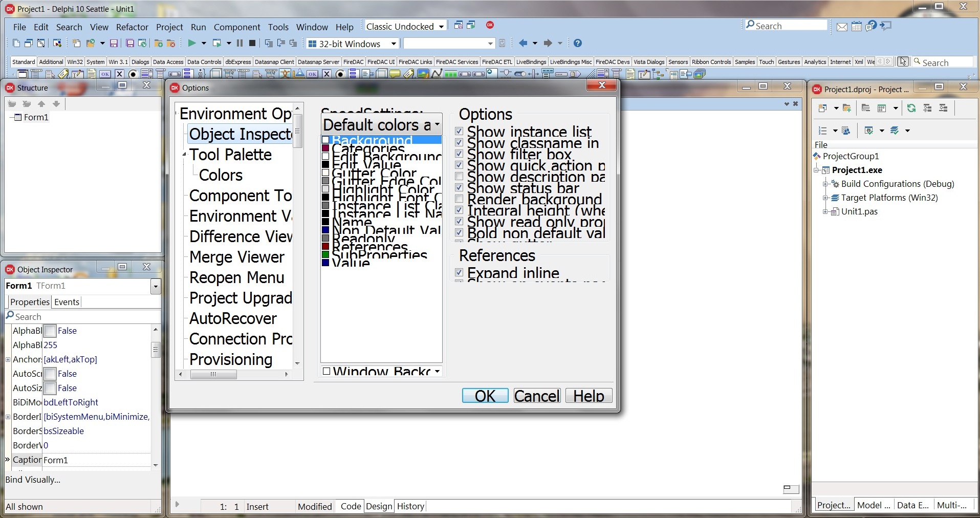This screenshot has width=980, height=518.
Task: Click the Save All icon in main toolbar
Action: [x=129, y=44]
